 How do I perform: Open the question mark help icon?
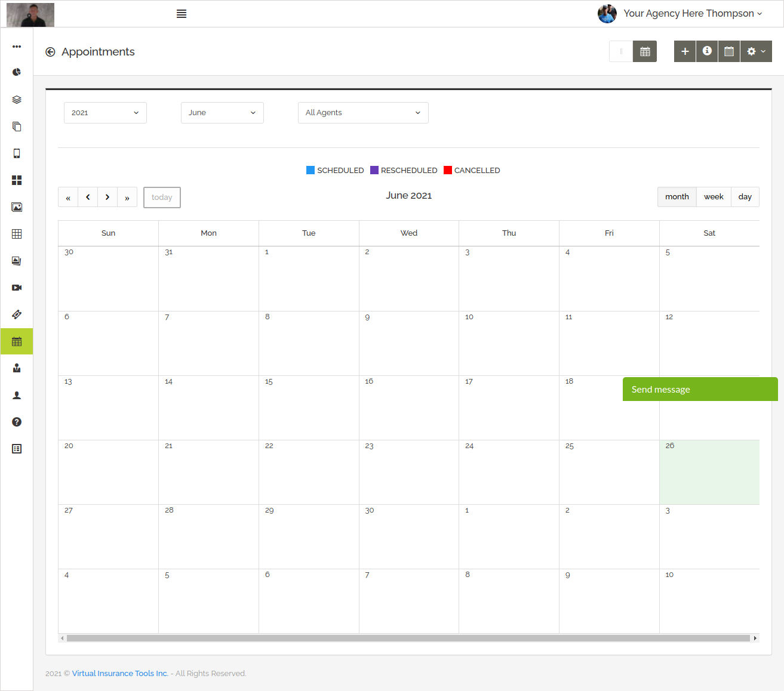(x=17, y=422)
